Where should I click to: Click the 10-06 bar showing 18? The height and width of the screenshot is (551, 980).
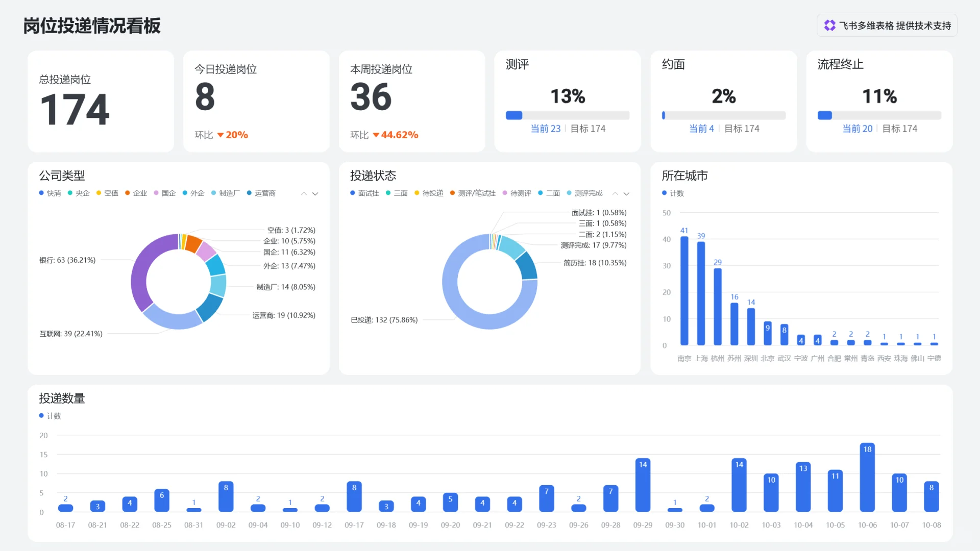tap(867, 478)
